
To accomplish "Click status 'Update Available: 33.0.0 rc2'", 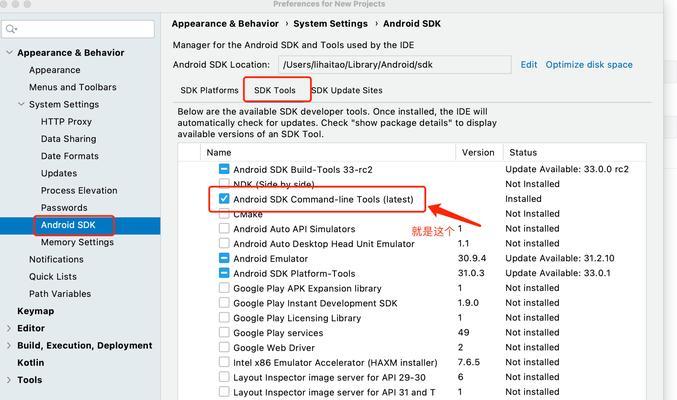I will click(x=567, y=169).
